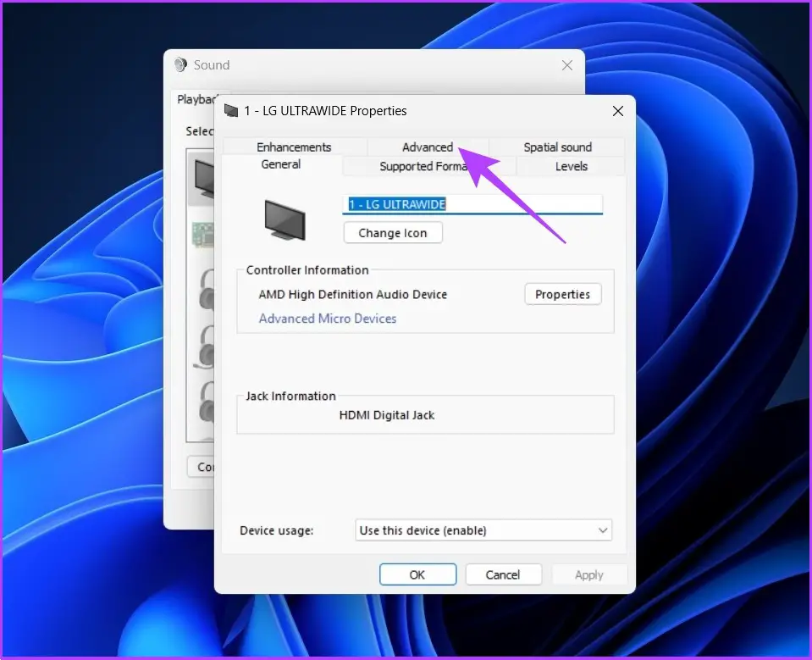Click the Change Icon button
812x660 pixels.
coord(393,233)
